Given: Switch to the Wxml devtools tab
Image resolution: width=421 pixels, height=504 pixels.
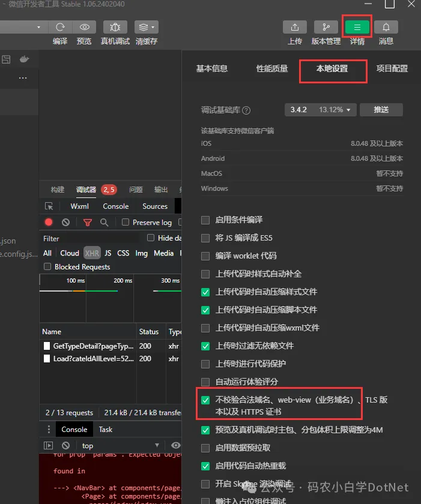Looking at the screenshot, I should (x=79, y=206).
